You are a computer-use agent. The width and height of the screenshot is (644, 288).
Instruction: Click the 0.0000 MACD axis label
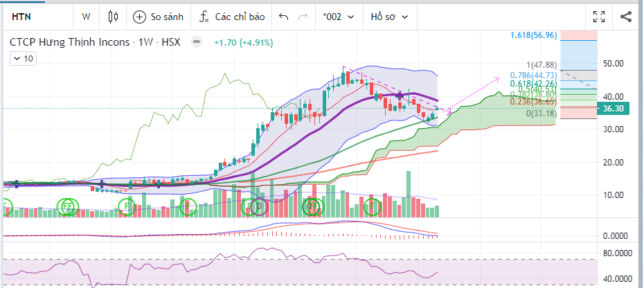pos(614,236)
